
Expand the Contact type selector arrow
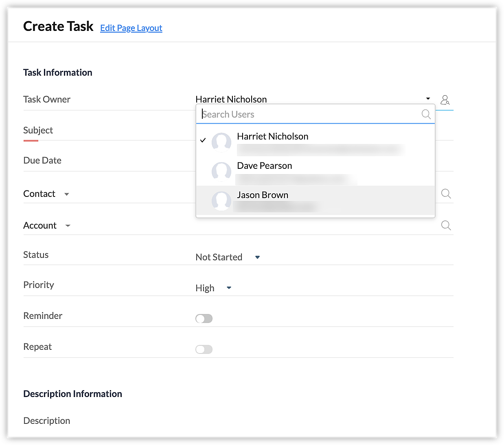coord(67,194)
